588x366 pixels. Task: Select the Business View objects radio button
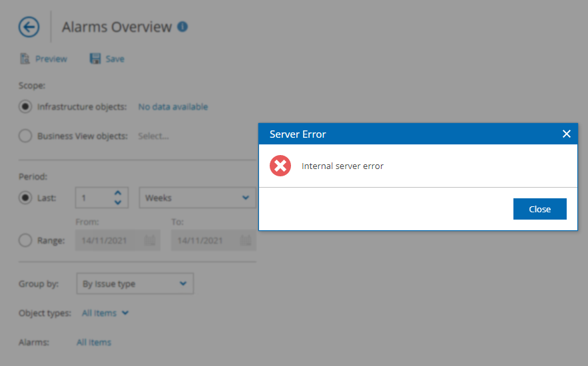click(25, 136)
